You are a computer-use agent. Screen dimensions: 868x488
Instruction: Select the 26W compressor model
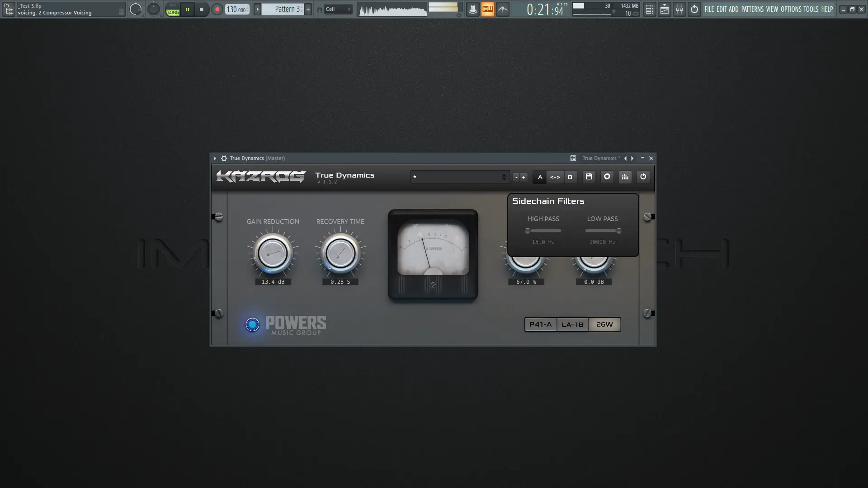point(604,324)
